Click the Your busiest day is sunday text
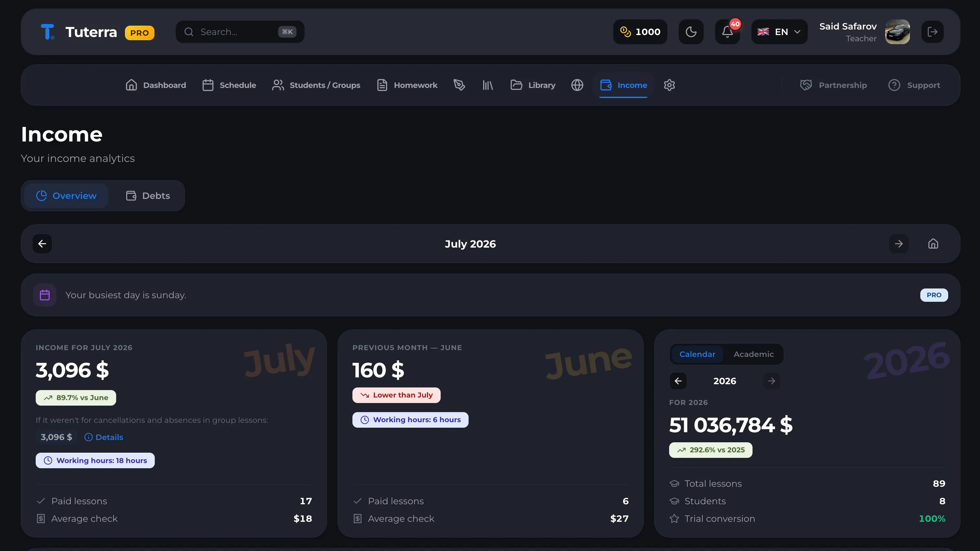Screen dimensions: 980x551 click(x=126, y=295)
